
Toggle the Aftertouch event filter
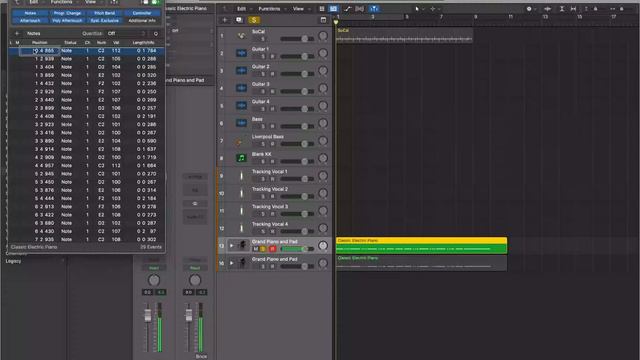[30, 20]
